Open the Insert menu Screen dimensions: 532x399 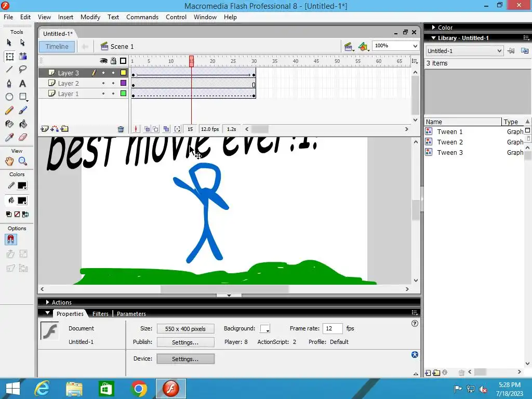click(65, 17)
